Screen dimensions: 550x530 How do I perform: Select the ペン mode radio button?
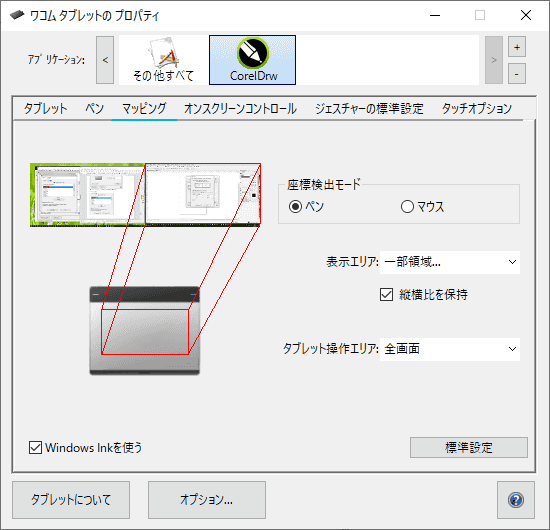(x=295, y=207)
